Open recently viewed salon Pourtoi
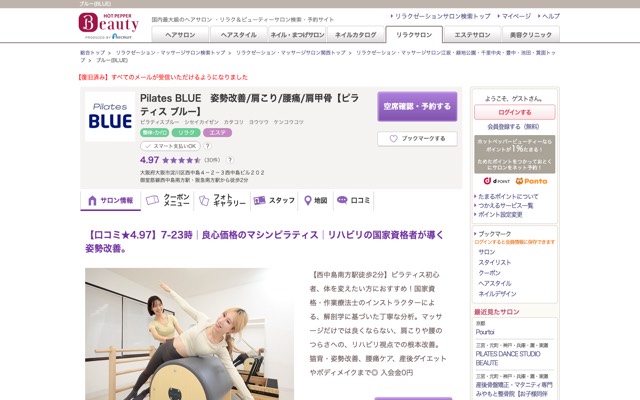Screen dimensions: 640x400 [485, 332]
